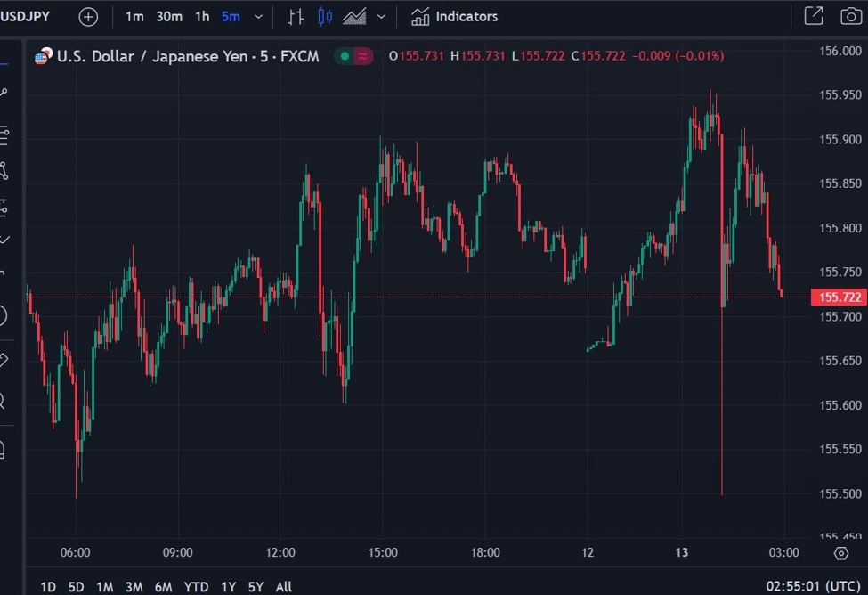Viewport: 868px width, 595px height.
Task: Switch chart style to candles
Action: click(x=326, y=16)
